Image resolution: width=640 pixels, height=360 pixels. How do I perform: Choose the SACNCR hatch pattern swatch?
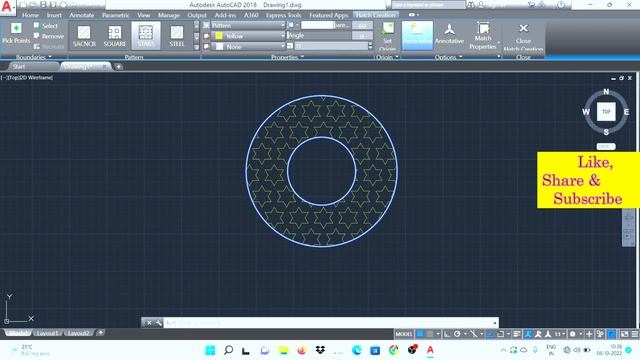point(84,36)
